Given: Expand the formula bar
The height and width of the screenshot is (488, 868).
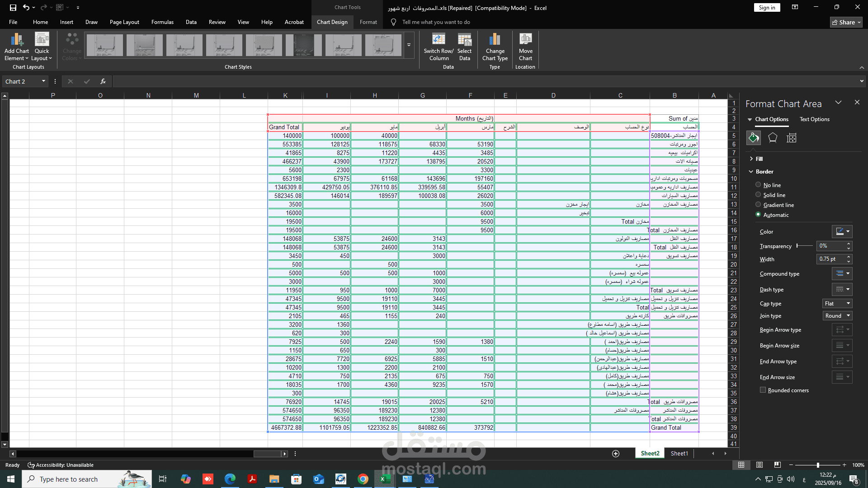Looking at the screenshot, I should coord(862,81).
